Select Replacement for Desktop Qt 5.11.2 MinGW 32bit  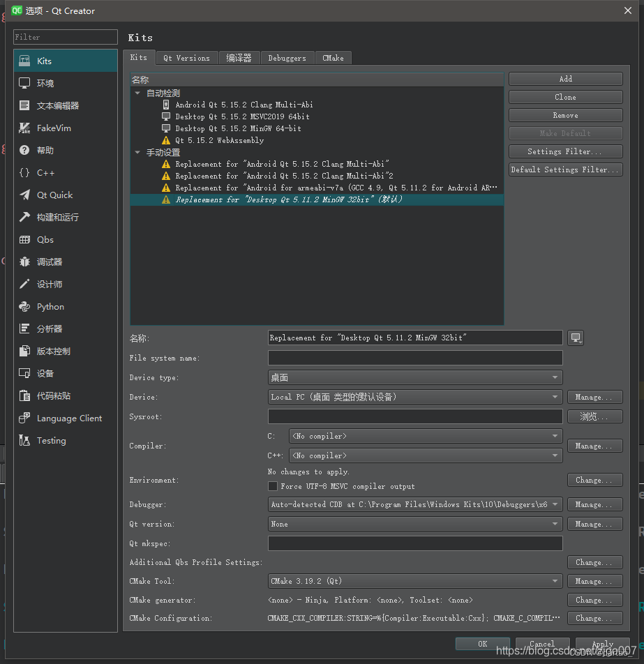[317, 199]
